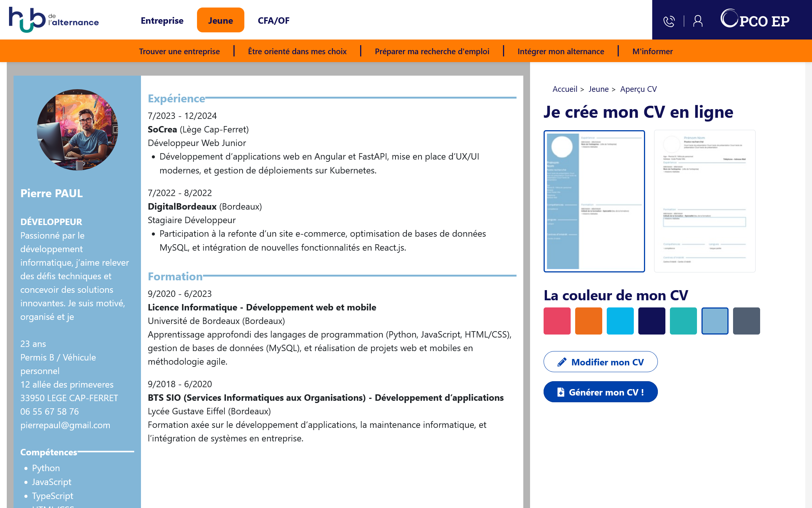Choose the pink CV color swatch
Viewport: 812px width, 508px height.
point(557,321)
